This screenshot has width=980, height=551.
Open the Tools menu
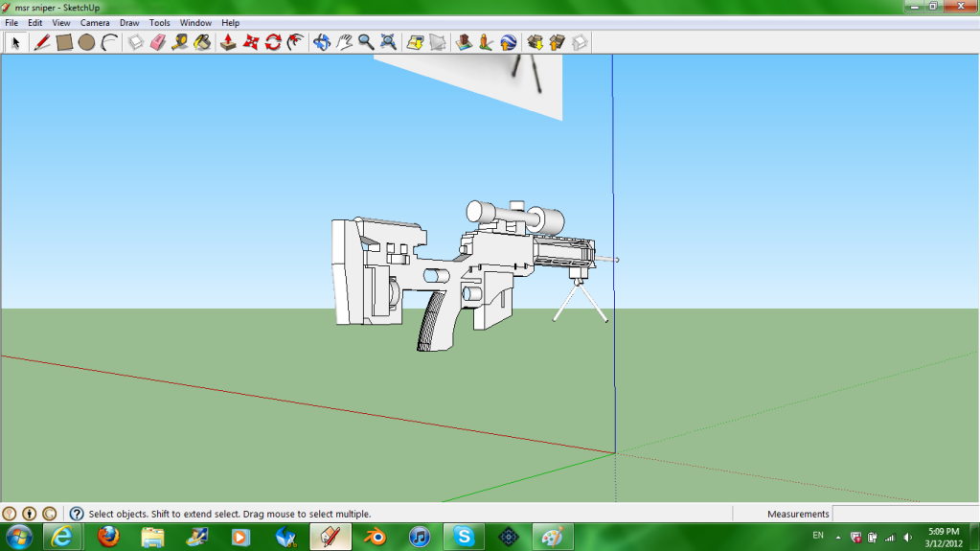(x=159, y=22)
